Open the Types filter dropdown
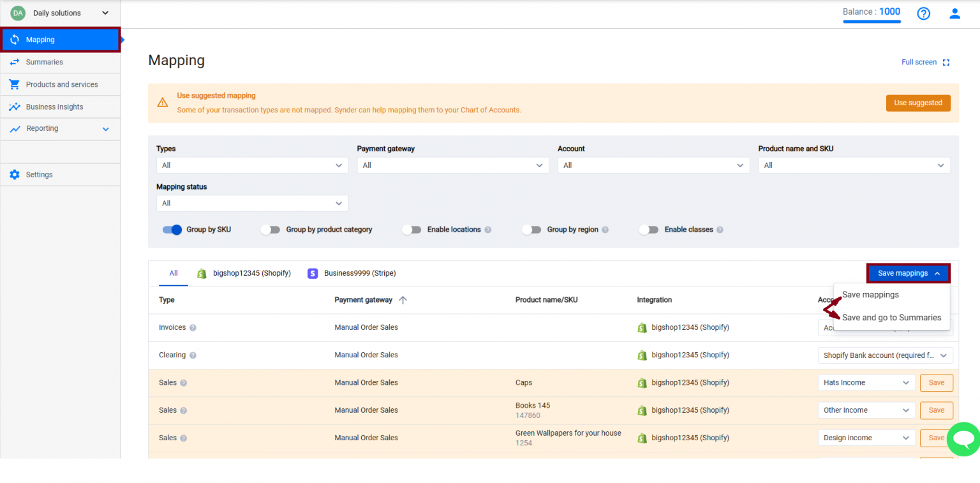Image resolution: width=980 pixels, height=483 pixels. coord(252,165)
